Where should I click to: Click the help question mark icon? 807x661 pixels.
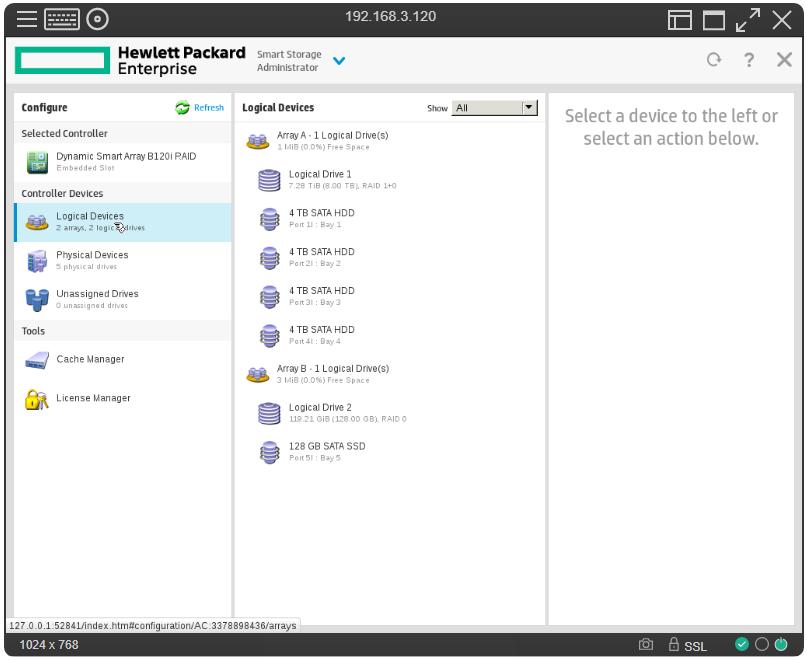point(747,60)
